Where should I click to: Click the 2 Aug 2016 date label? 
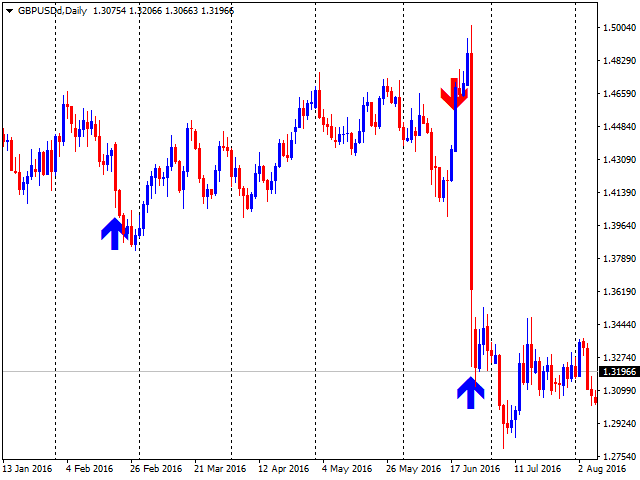pos(603,468)
